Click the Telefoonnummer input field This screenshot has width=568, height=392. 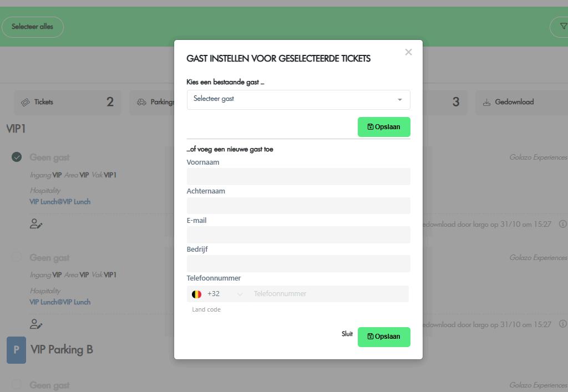[x=329, y=294]
